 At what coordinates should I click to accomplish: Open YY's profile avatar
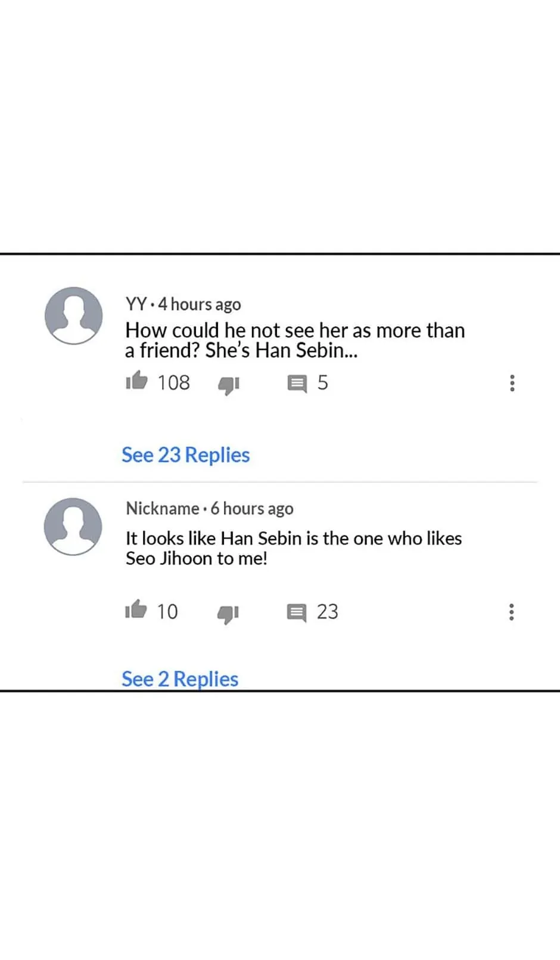(x=74, y=315)
